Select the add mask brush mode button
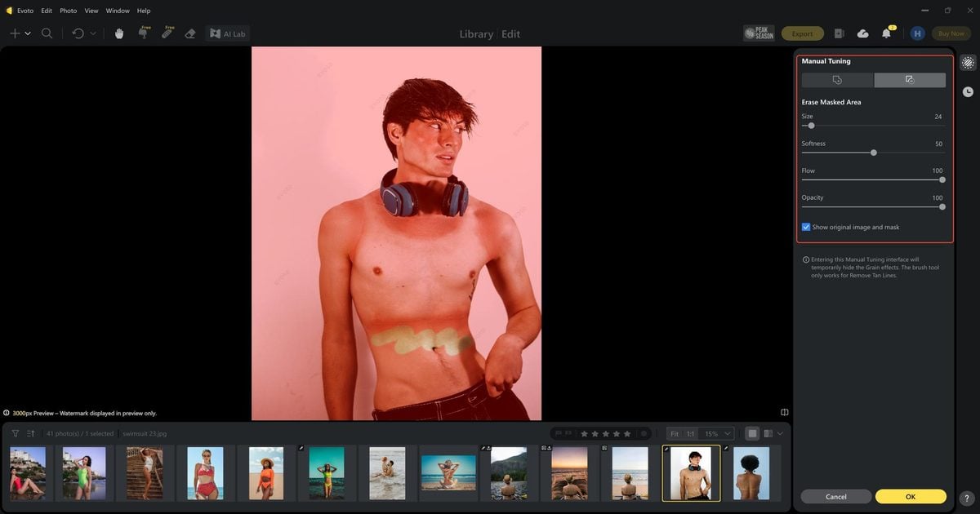Viewport: 980px width, 514px height. click(837, 80)
